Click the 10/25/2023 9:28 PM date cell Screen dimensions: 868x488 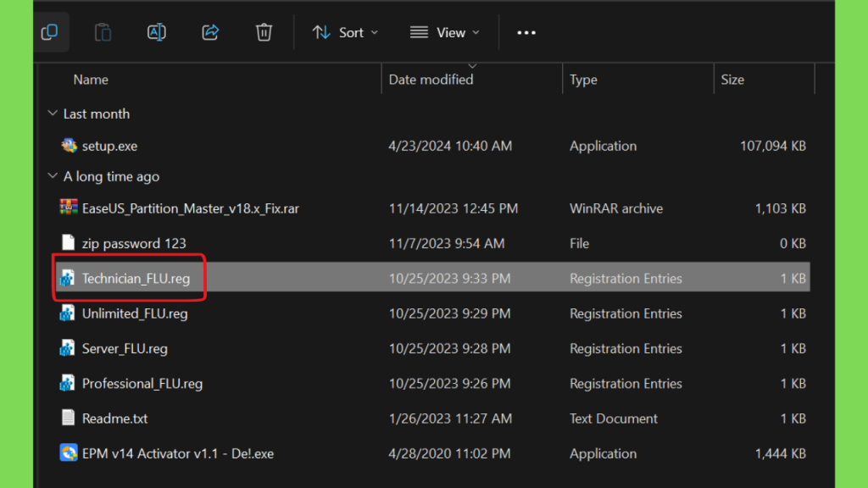[x=449, y=348]
